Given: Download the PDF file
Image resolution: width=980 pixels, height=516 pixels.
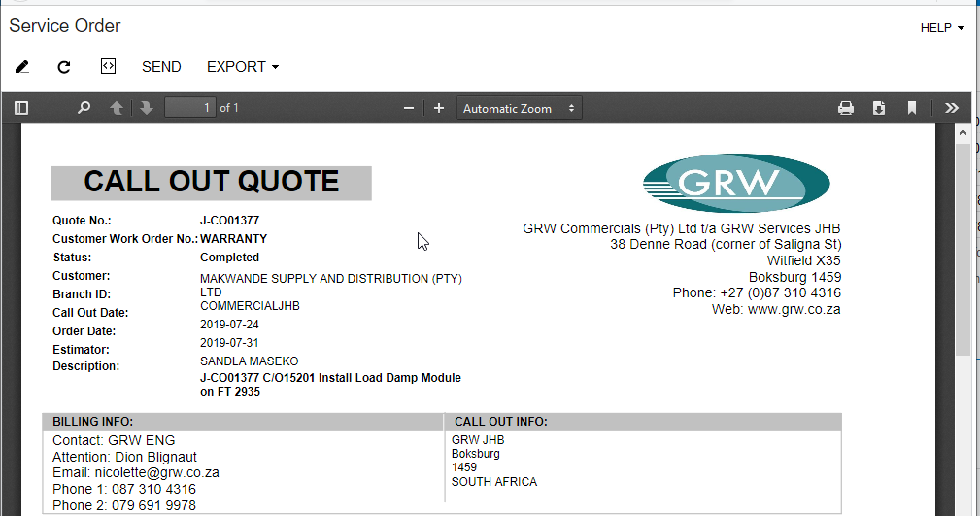Looking at the screenshot, I should coord(879,108).
